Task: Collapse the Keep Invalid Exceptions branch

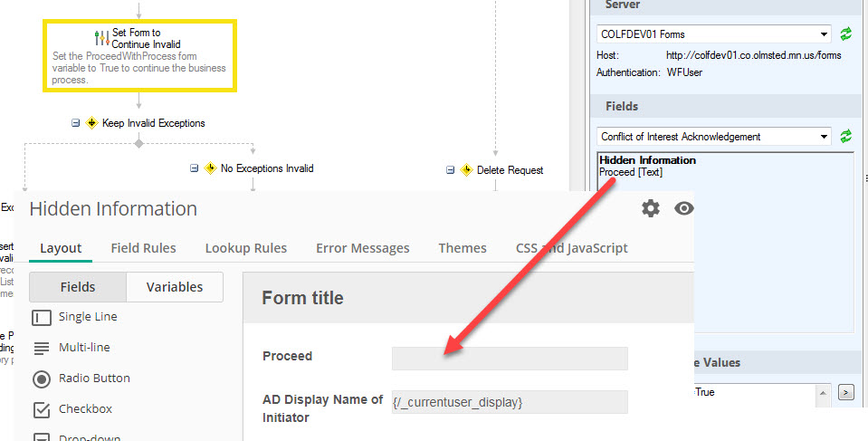Action: [x=76, y=123]
